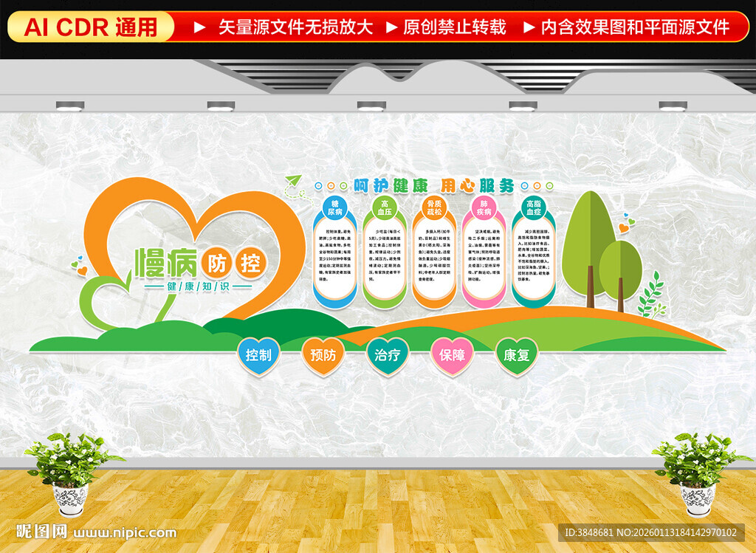Image resolution: width=756 pixels, height=553 pixels.
Task: Click the tall green tree graphic
Action: [589, 249]
